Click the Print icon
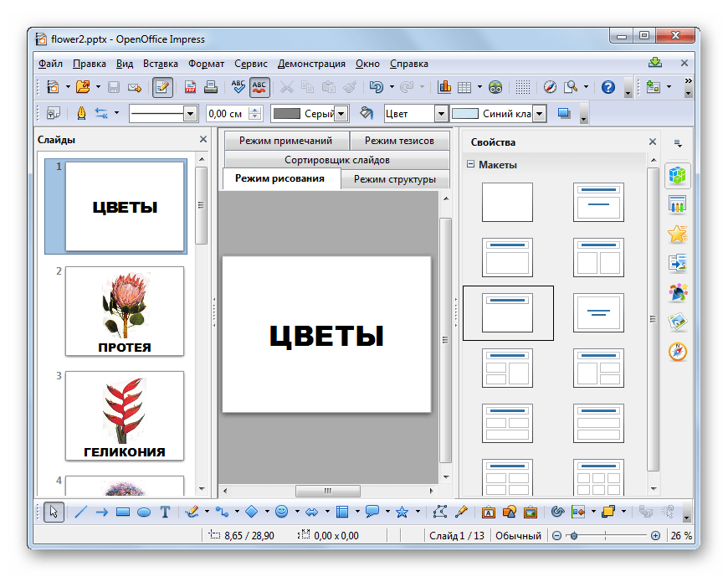 211,87
